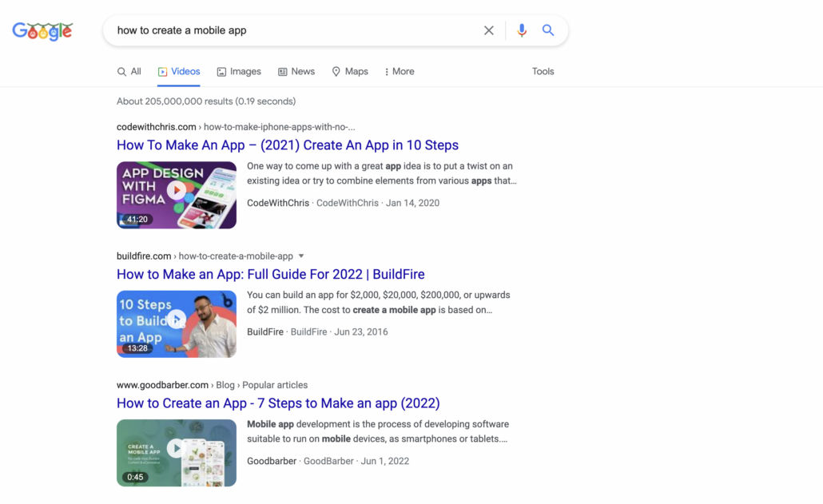Screen dimensions: 823x504
Task: Click into the search query text field
Action: 288,30
